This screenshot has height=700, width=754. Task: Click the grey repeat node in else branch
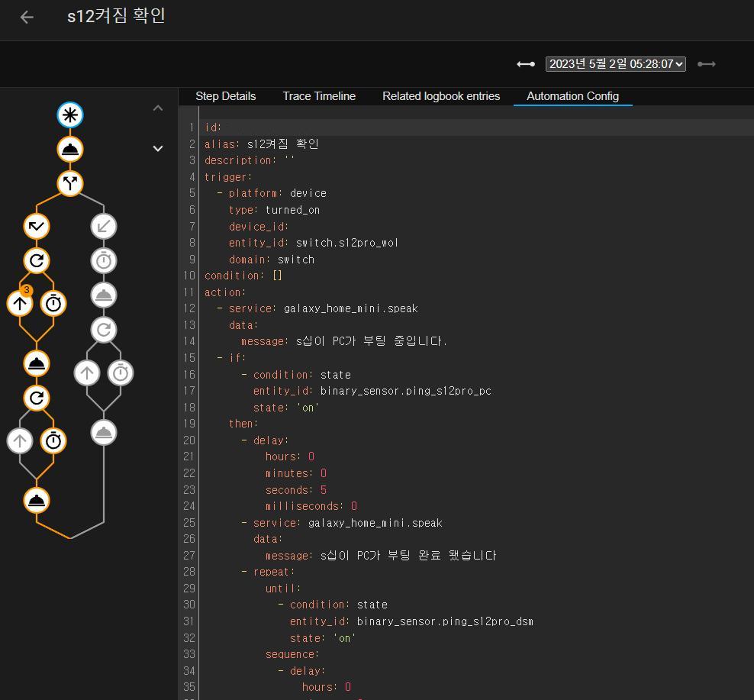click(104, 330)
